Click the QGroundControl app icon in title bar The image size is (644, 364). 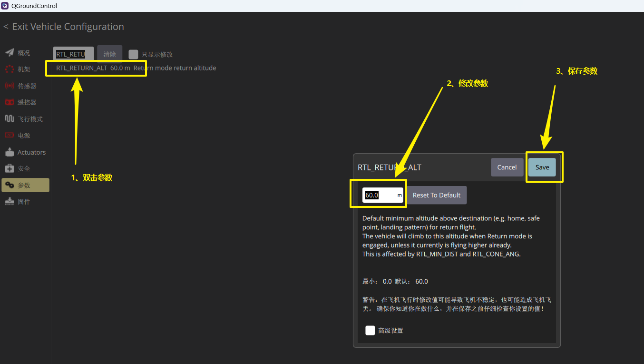click(x=5, y=6)
